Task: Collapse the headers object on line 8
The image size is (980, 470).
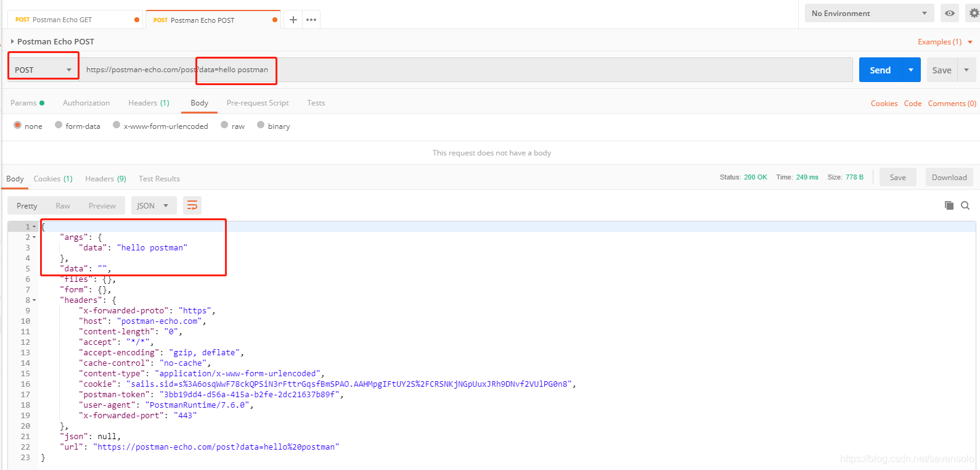Action: point(34,300)
